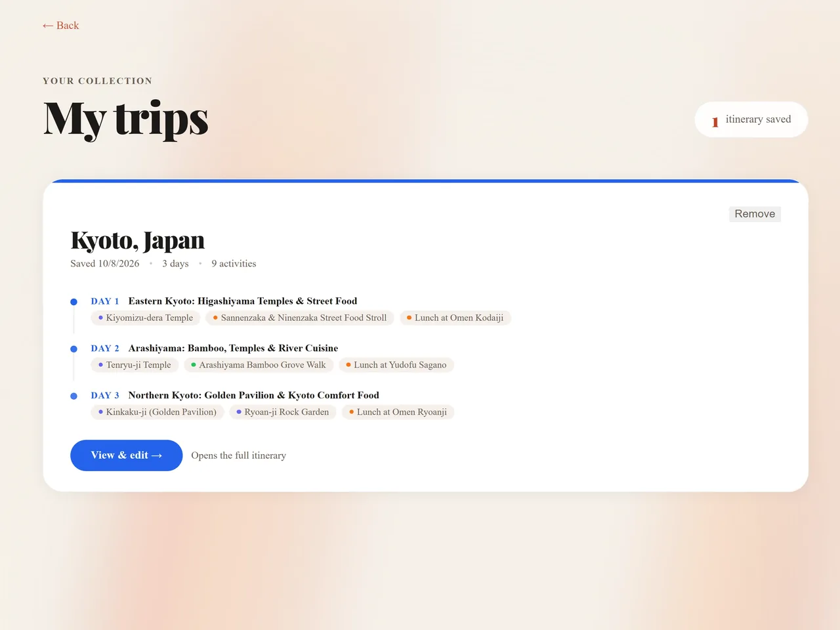Screen dimensions: 840x630
Task: Remove the Kyoto, Japan itinerary
Action: coord(755,214)
